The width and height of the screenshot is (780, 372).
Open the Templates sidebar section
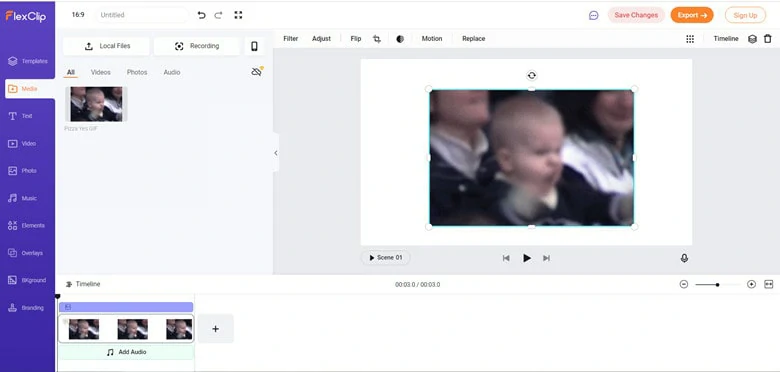coord(27,61)
